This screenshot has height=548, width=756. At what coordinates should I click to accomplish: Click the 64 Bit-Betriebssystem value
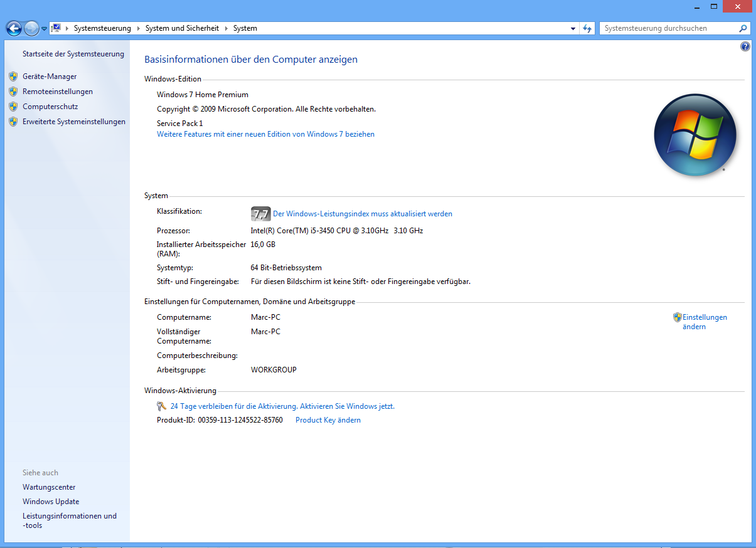286,268
